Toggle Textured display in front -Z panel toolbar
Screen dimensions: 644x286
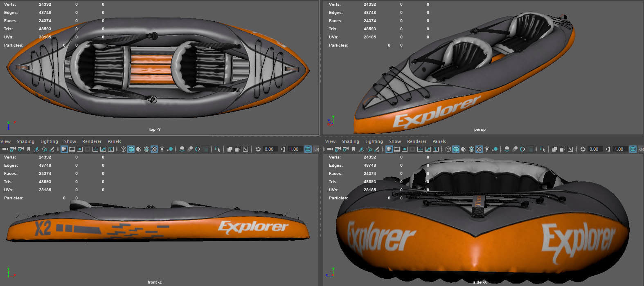(154, 149)
